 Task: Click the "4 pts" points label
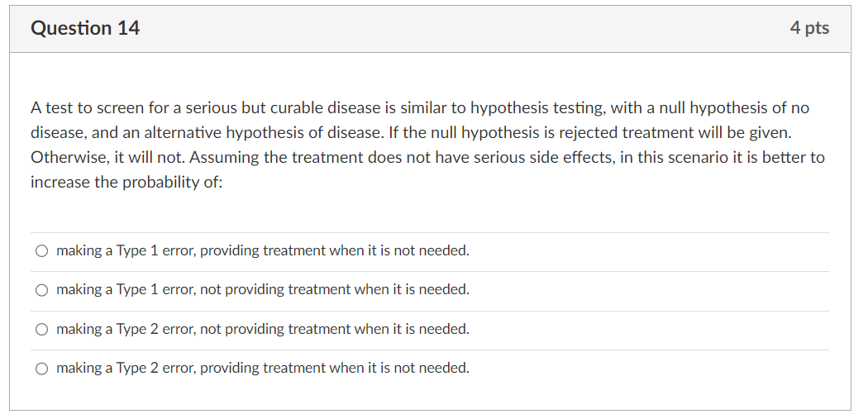coord(809,27)
